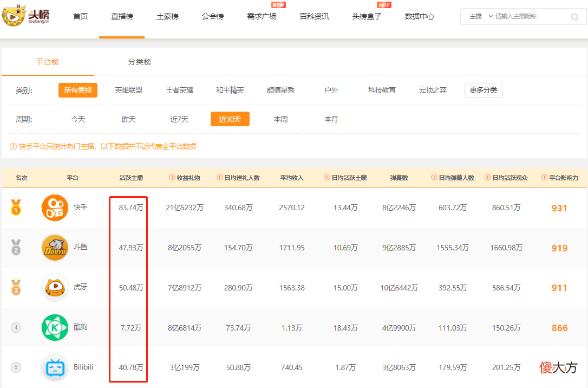Image resolution: width=588 pixels, height=388 pixels.
Task: Filter by 王者荣耀 category
Action: [x=179, y=90]
